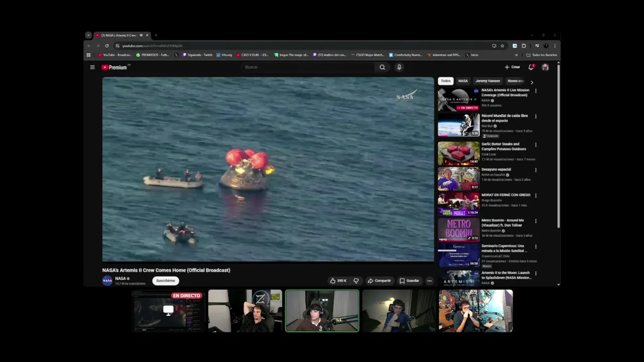This screenshot has width=644, height=362.
Task: Click the page vertical scrollbar
Action: pyautogui.click(x=558, y=146)
